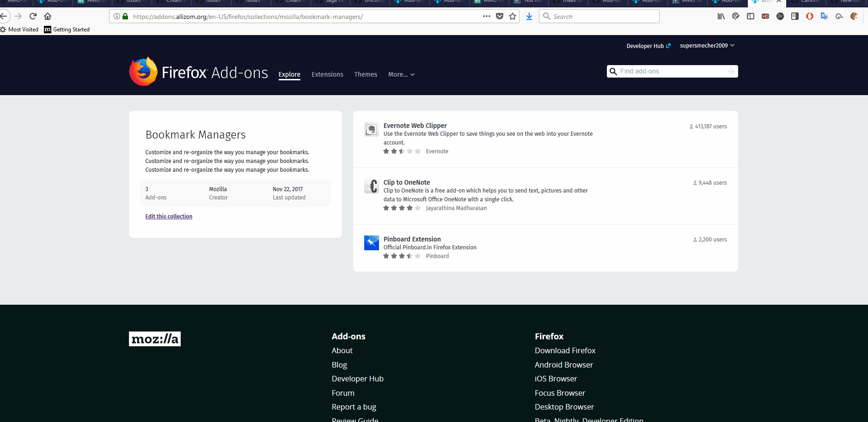Click the Clip to OneNote add-on icon
The image size is (868, 422).
tap(371, 186)
